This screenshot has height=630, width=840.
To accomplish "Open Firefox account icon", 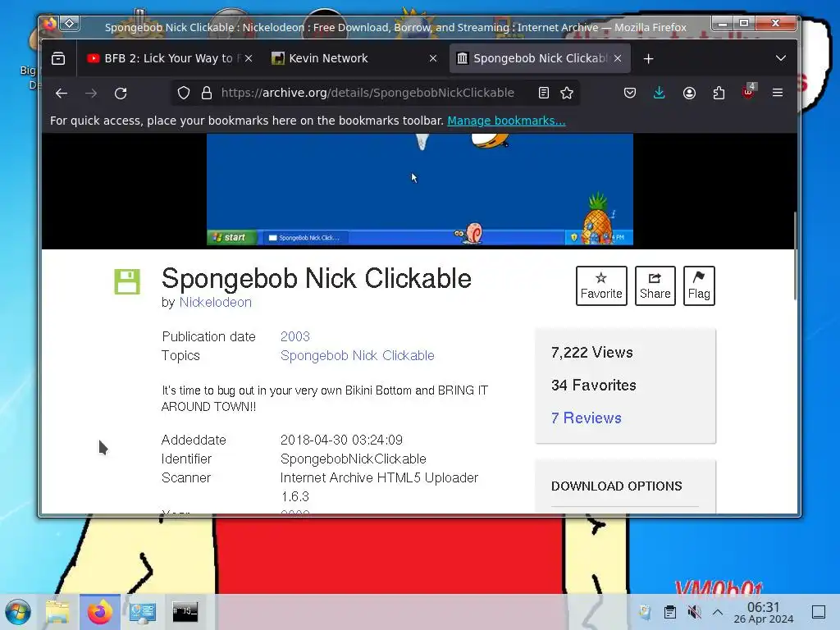I will pos(689,94).
